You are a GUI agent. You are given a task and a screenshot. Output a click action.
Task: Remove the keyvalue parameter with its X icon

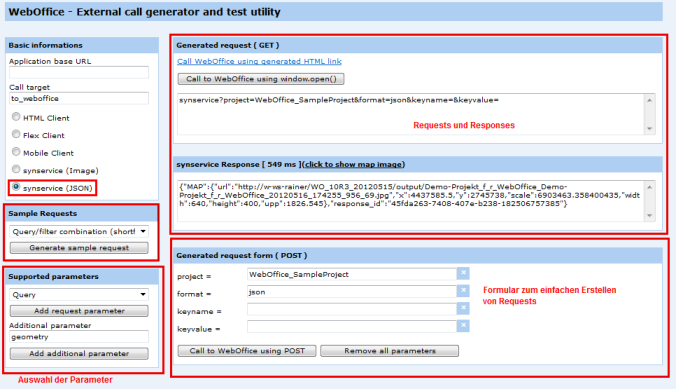tap(463, 326)
